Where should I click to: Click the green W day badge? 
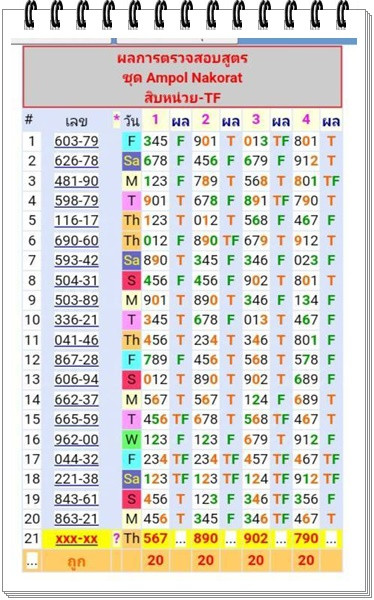(131, 439)
